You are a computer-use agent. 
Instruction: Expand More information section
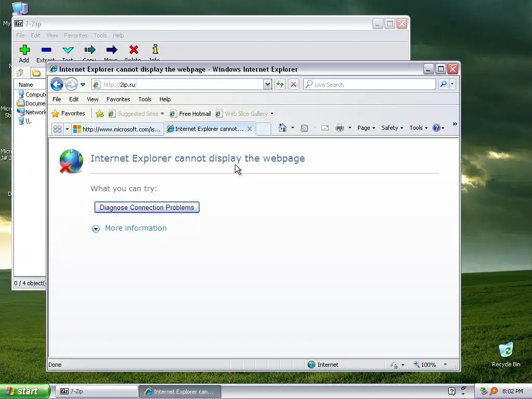(x=129, y=229)
